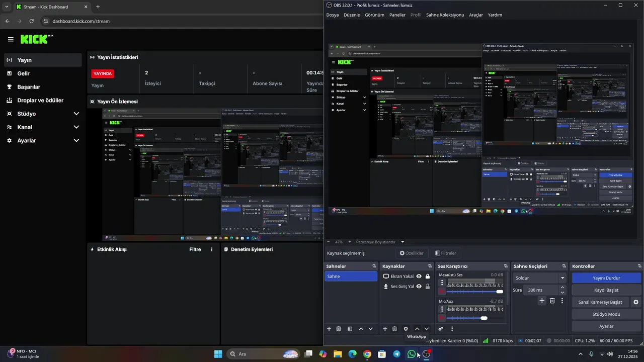Image resolution: width=644 pixels, height=362 pixels.
Task: Open transition properties three-dot menu
Action: (x=562, y=301)
